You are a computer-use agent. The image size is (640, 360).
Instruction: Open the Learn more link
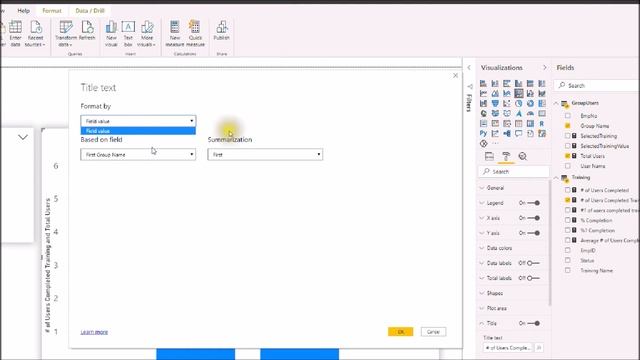pyautogui.click(x=94, y=332)
